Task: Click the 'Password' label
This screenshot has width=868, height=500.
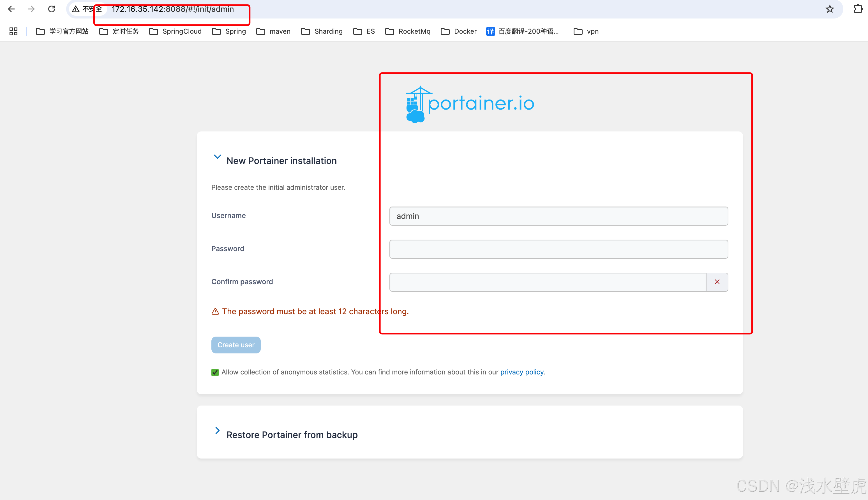Action: [228, 248]
